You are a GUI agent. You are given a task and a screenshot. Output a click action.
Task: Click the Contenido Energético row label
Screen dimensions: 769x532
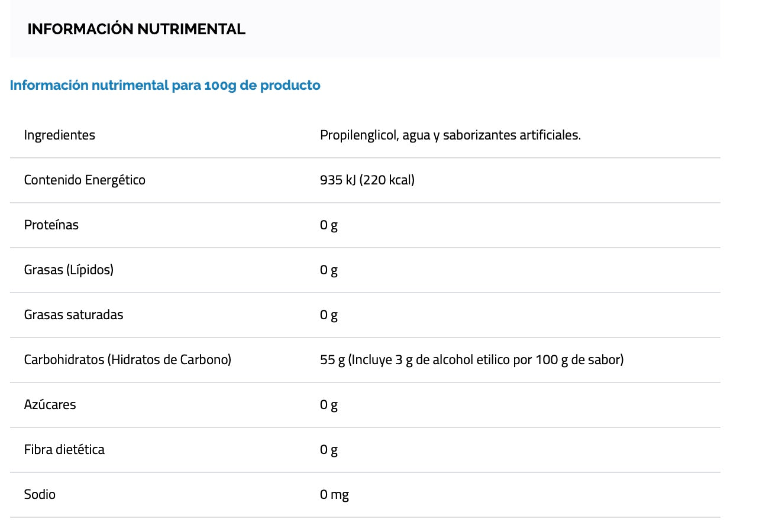click(85, 180)
